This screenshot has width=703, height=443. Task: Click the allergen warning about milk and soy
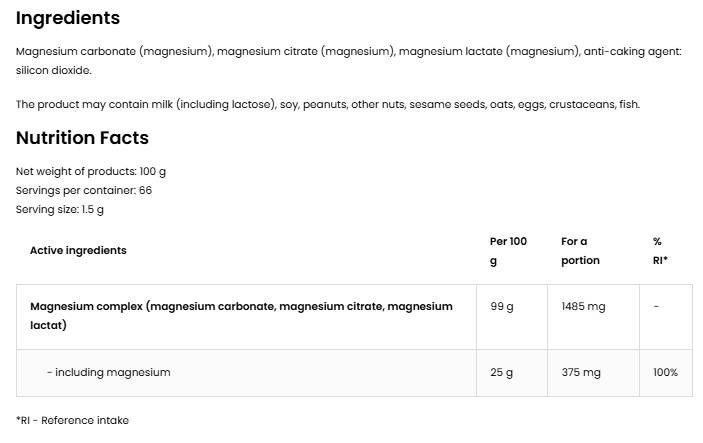tap(327, 104)
